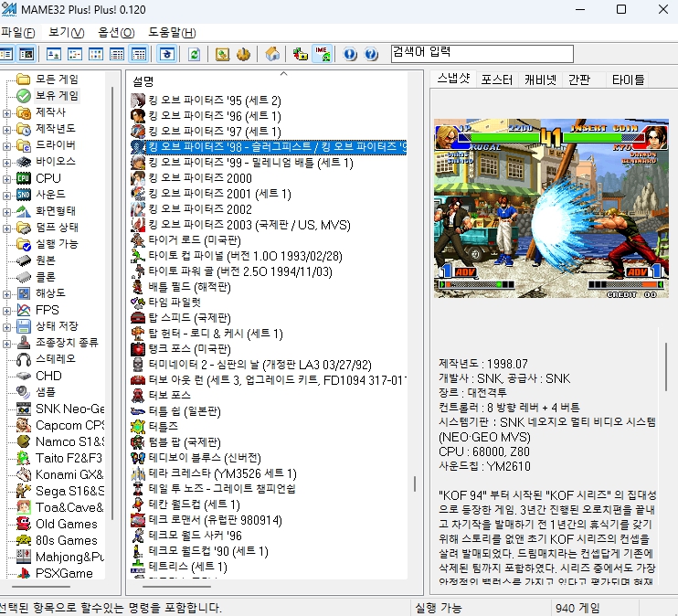The width and height of the screenshot is (678, 616).
Task: Expand the 해상도 tree node
Action: pos(6,294)
